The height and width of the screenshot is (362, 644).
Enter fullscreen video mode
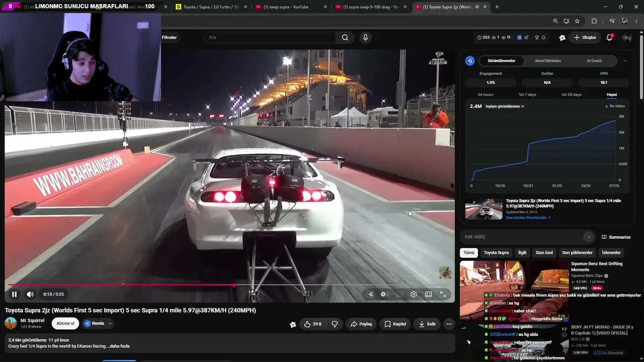(443, 294)
